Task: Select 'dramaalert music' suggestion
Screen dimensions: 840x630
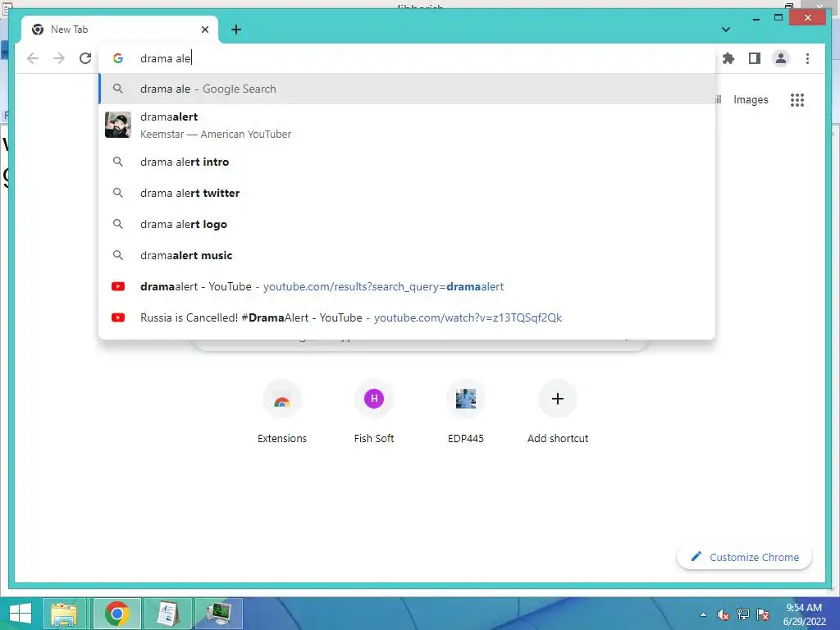Action: [x=407, y=255]
